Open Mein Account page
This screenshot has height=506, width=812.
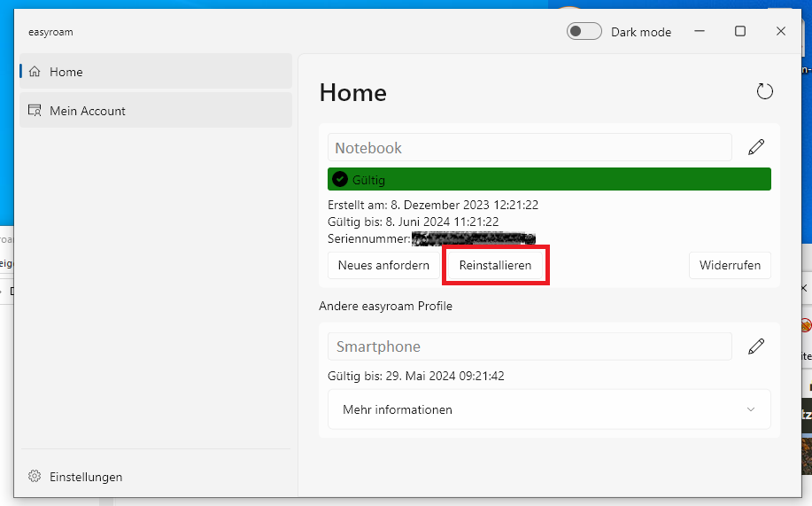tap(156, 111)
